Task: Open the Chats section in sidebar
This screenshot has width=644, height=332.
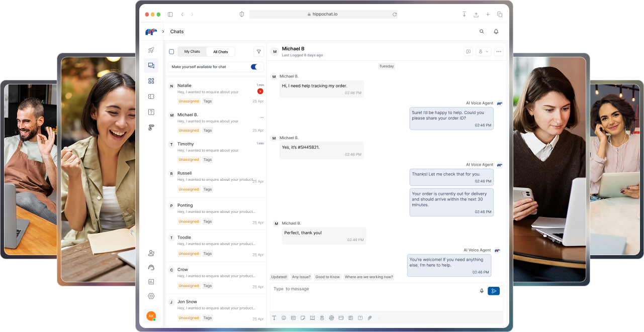Action: click(151, 65)
